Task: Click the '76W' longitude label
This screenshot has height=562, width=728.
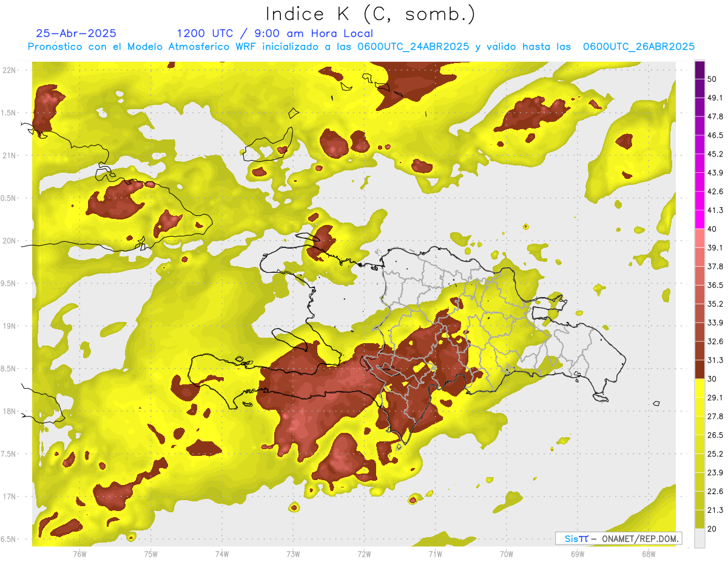Action: pyautogui.click(x=79, y=554)
